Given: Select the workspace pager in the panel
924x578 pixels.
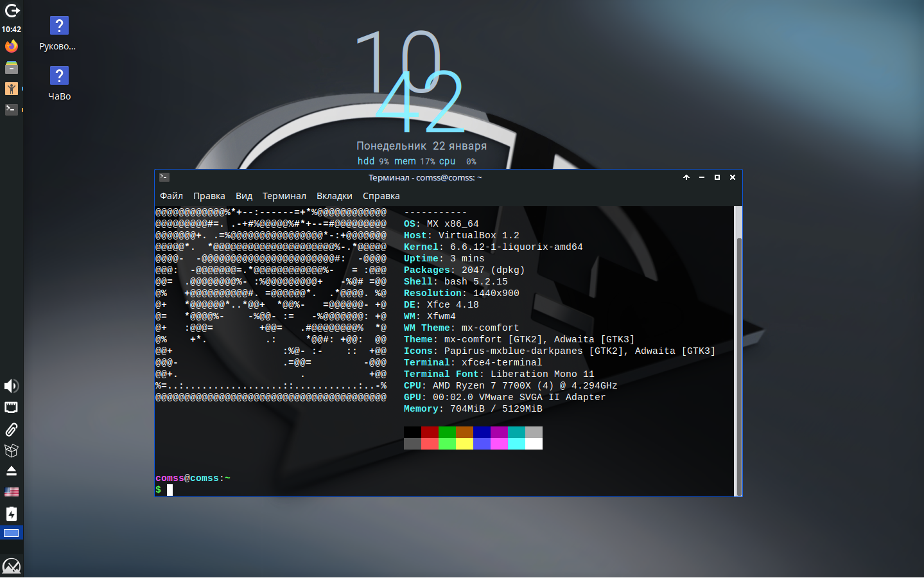Looking at the screenshot, I should coord(12,533).
